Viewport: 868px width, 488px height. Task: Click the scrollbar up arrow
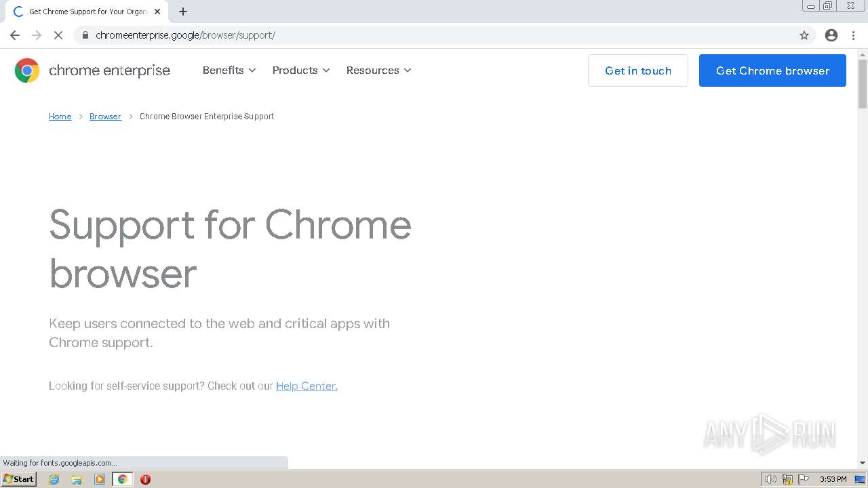[x=863, y=54]
